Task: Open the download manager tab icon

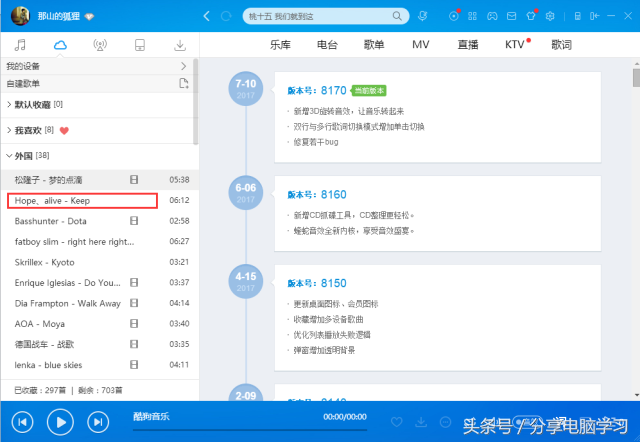Action: click(180, 45)
